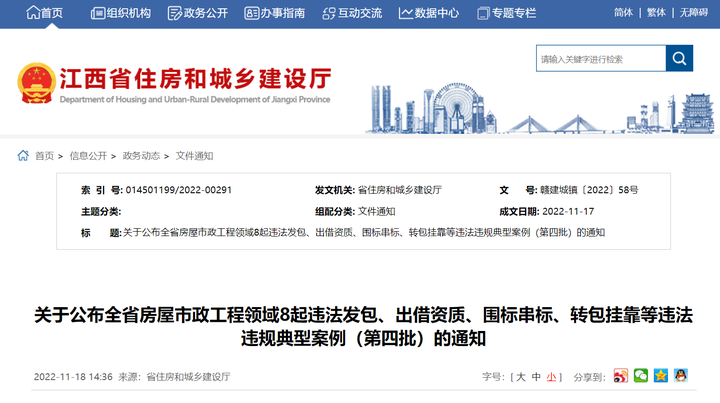Image resolution: width=720 pixels, height=403 pixels.
Task: Open 无障碍 accessibility mode
Action: pyautogui.click(x=694, y=13)
